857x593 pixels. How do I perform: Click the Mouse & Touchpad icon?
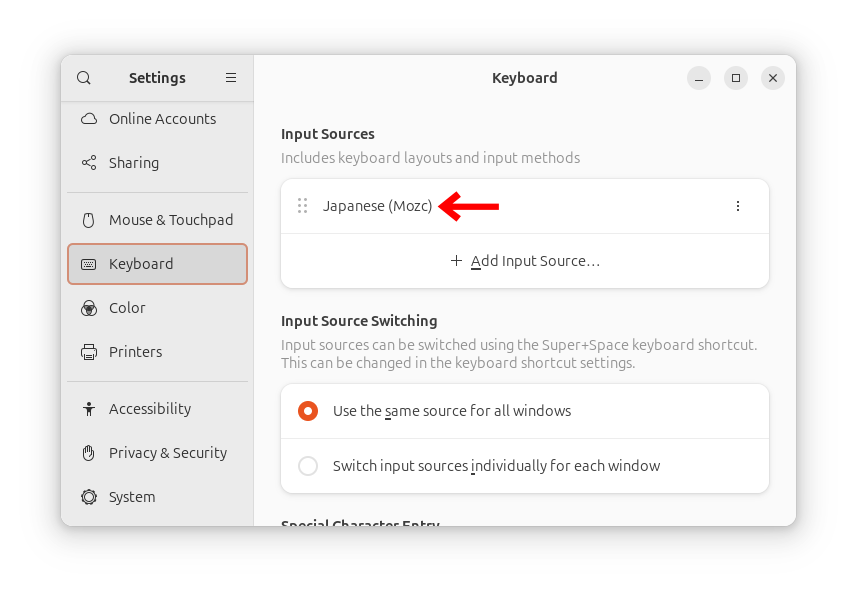89,220
